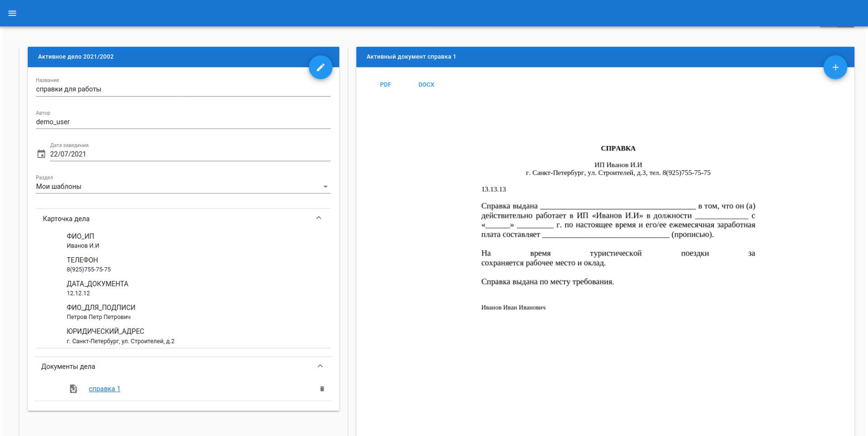This screenshot has height=436, width=868.
Task: Click the Автор field with demo_user
Action: pyautogui.click(x=183, y=122)
